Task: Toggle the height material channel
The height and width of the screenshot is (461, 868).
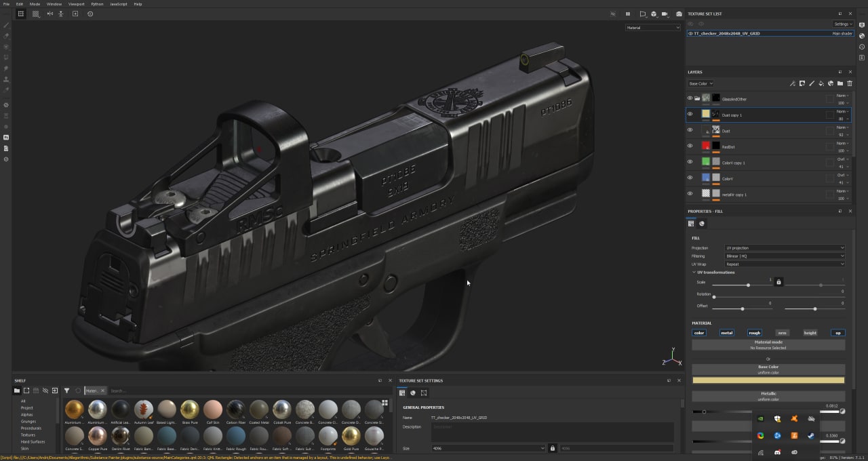Action: 810,333
